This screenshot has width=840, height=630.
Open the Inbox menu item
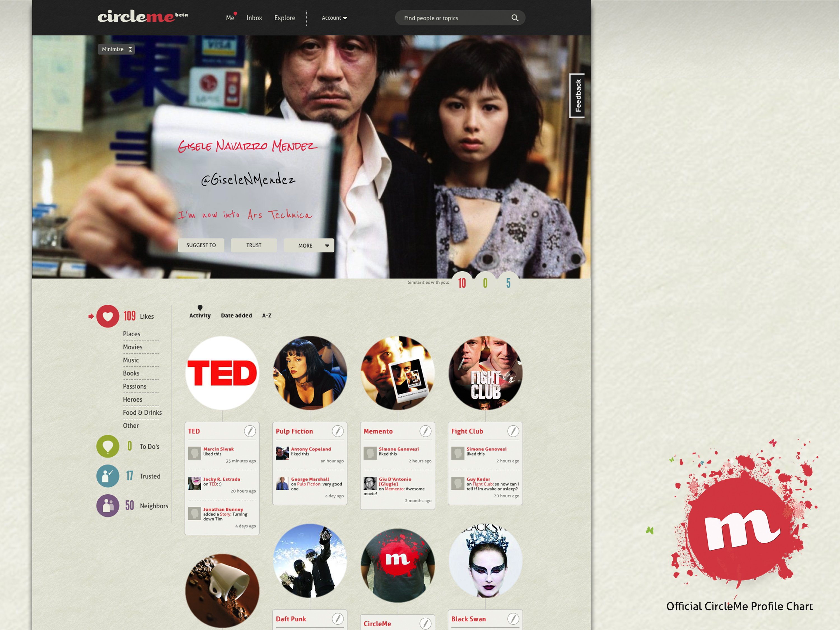(254, 18)
